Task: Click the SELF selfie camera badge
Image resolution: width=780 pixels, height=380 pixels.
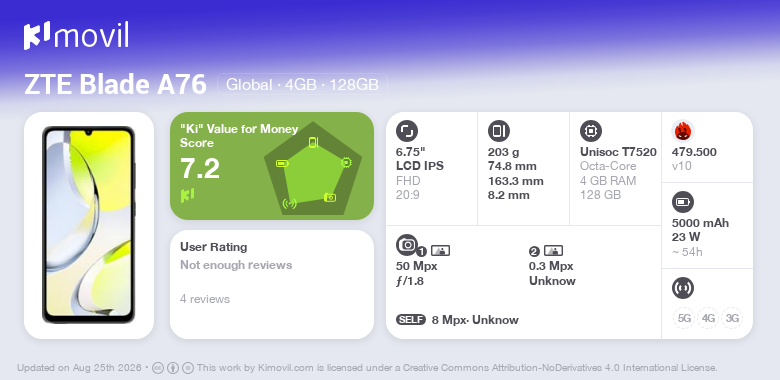Action: point(411,320)
